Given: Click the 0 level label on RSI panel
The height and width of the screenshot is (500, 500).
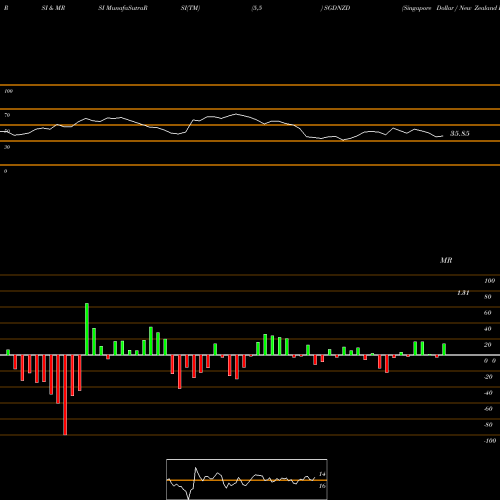Looking at the screenshot, I should pos(5,171).
